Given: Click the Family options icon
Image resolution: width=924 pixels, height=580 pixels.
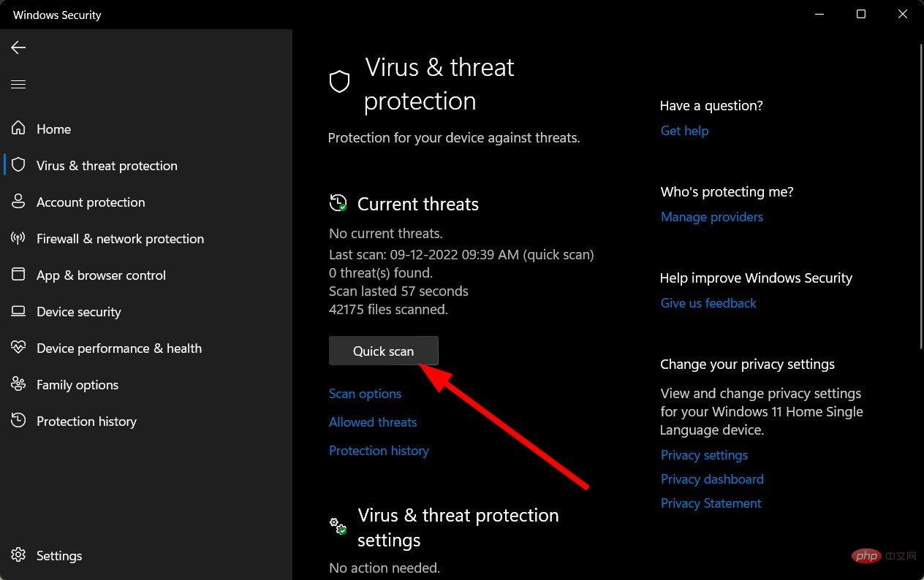Looking at the screenshot, I should (18, 384).
